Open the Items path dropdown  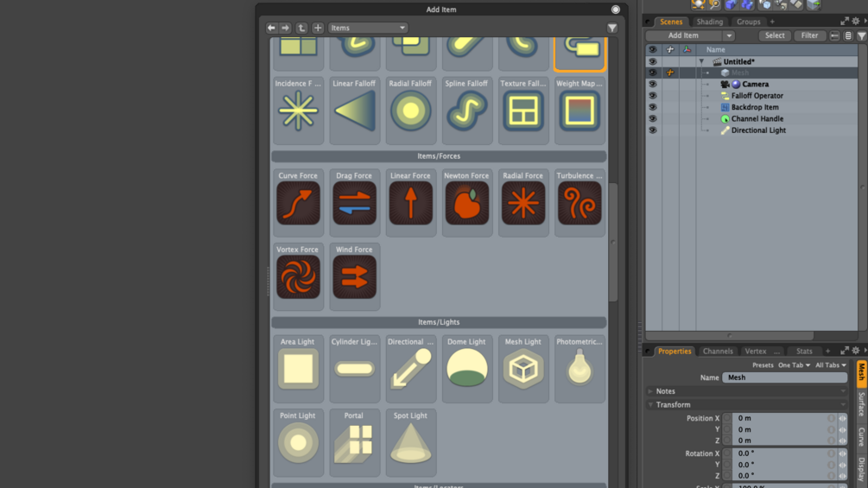click(x=368, y=28)
